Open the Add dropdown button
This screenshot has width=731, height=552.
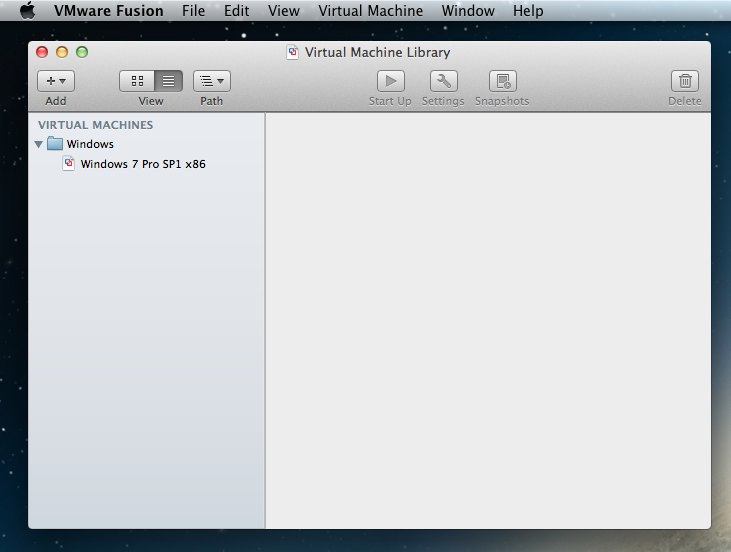pyautogui.click(x=56, y=81)
